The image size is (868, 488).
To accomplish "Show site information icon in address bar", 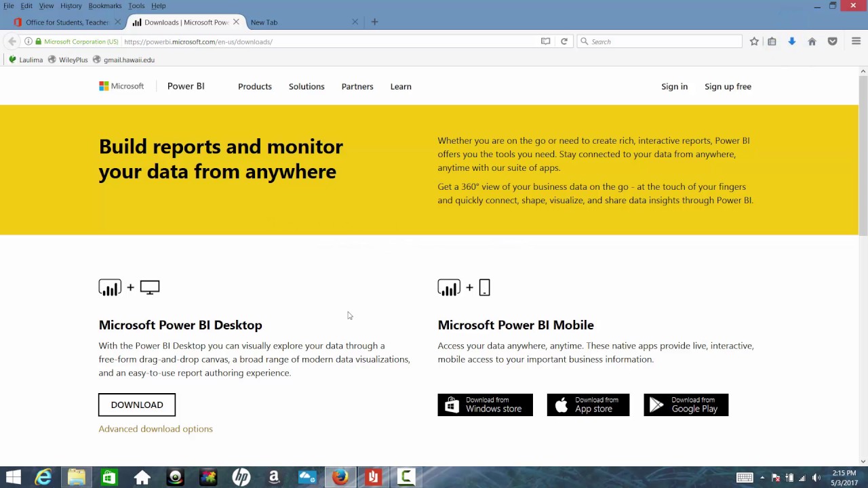I will 28,41.
